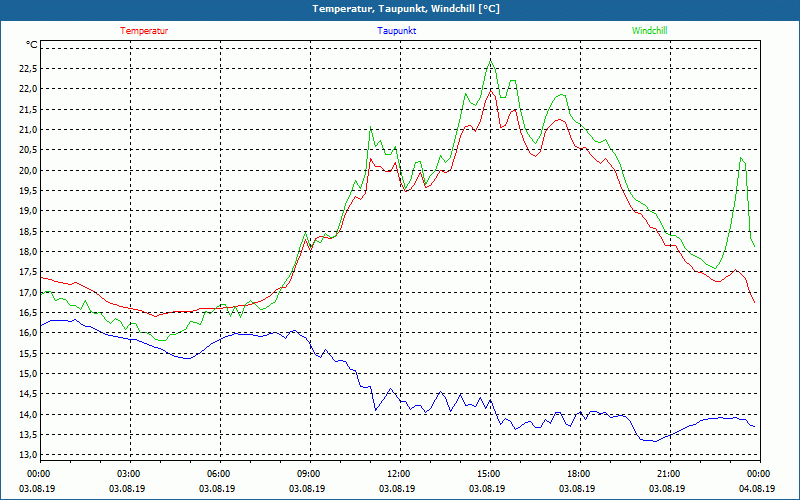Click the 21,0 y-axis value
Viewport: 800px width, 500px height.
(29, 130)
